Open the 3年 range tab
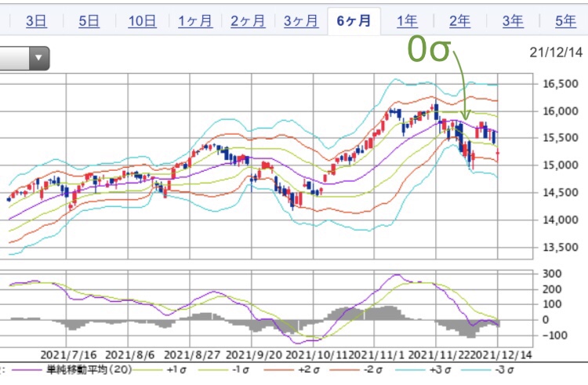The width and height of the screenshot is (588, 385). (x=513, y=20)
